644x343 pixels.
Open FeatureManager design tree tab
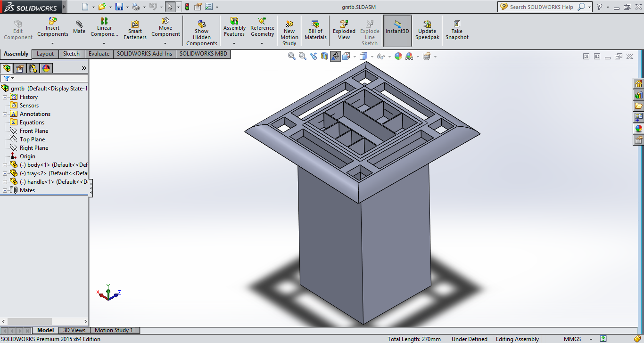(7, 68)
